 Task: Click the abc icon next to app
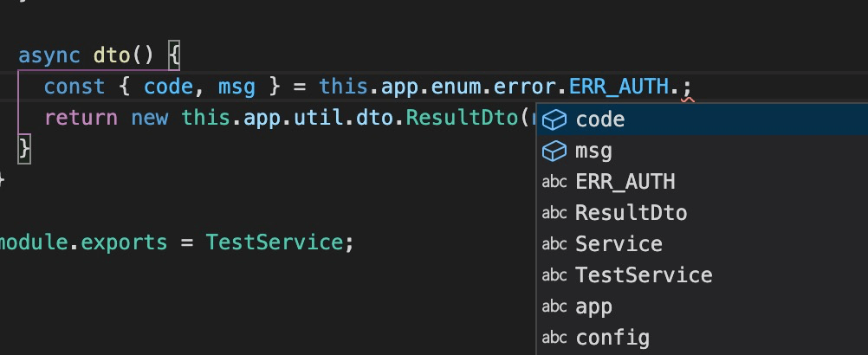tap(554, 306)
